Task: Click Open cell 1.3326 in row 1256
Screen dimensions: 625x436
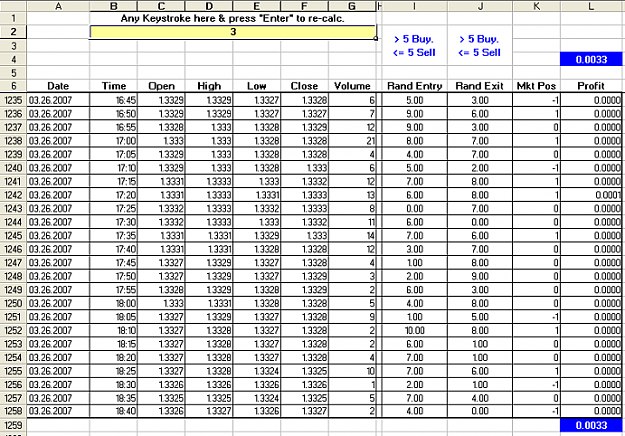Action: (161, 385)
